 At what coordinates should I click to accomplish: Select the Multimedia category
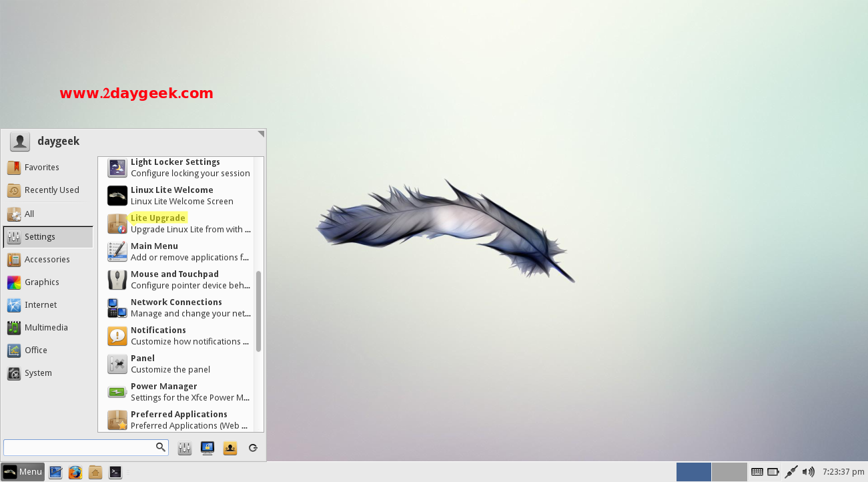(46, 328)
